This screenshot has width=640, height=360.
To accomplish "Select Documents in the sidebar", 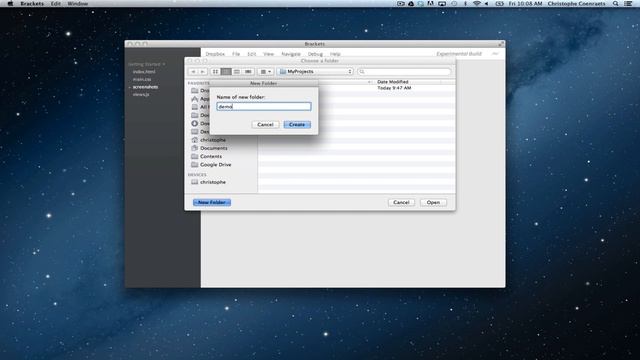I will click(213, 148).
